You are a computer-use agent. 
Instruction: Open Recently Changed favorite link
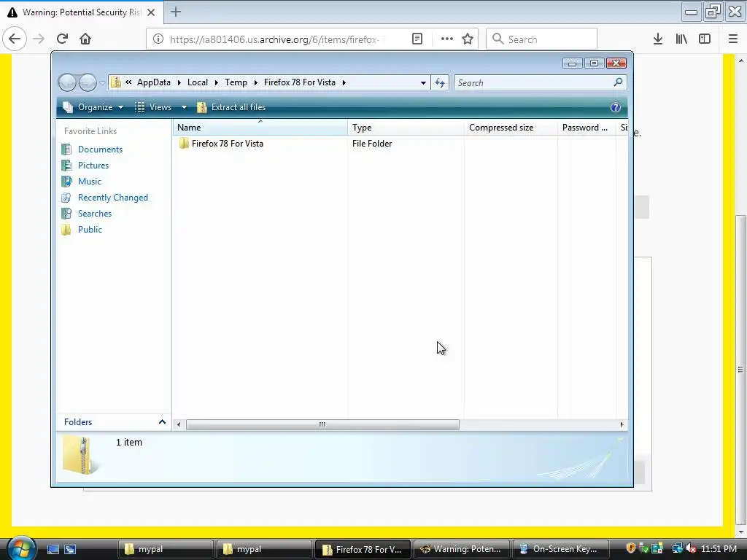[113, 198]
